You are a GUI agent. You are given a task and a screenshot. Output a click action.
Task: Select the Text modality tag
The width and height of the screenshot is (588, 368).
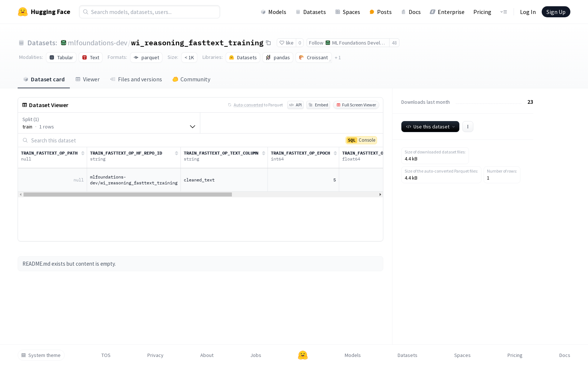[x=91, y=57]
